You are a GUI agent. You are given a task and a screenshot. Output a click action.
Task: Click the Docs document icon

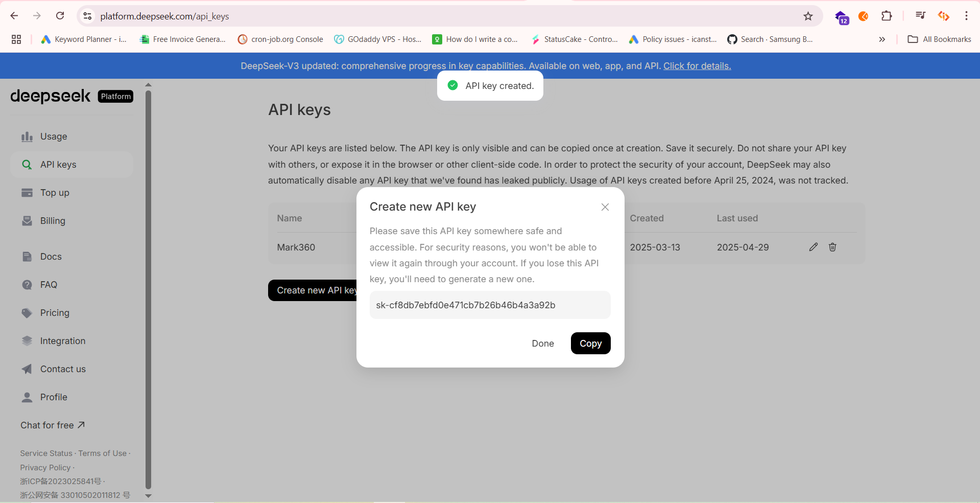point(27,257)
